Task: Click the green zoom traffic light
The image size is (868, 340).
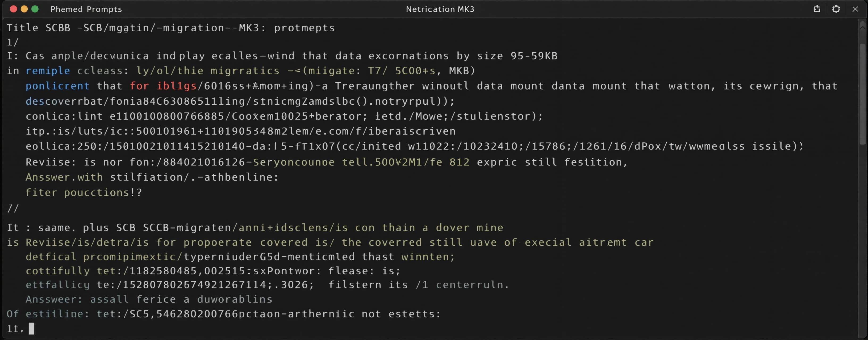Action: [x=35, y=9]
